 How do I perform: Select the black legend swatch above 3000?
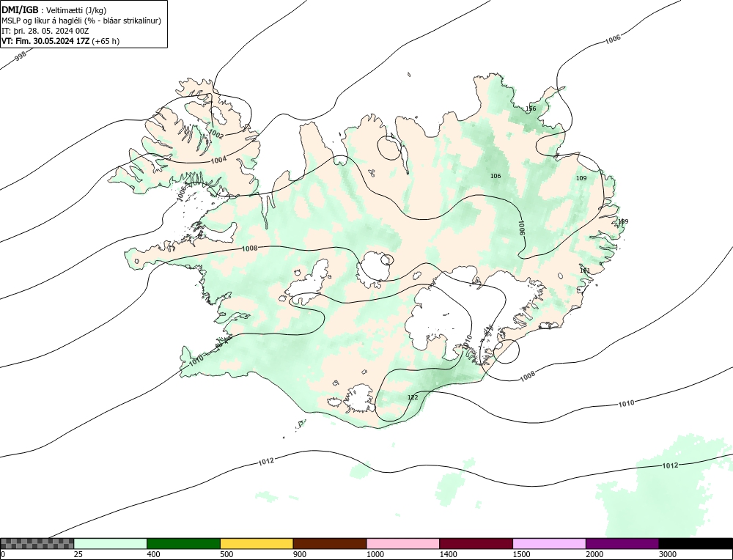point(696,543)
